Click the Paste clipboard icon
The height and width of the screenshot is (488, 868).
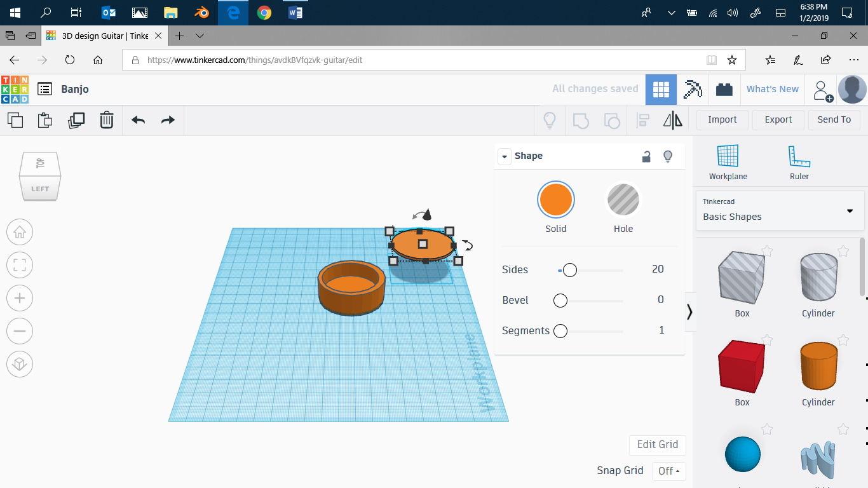(45, 120)
